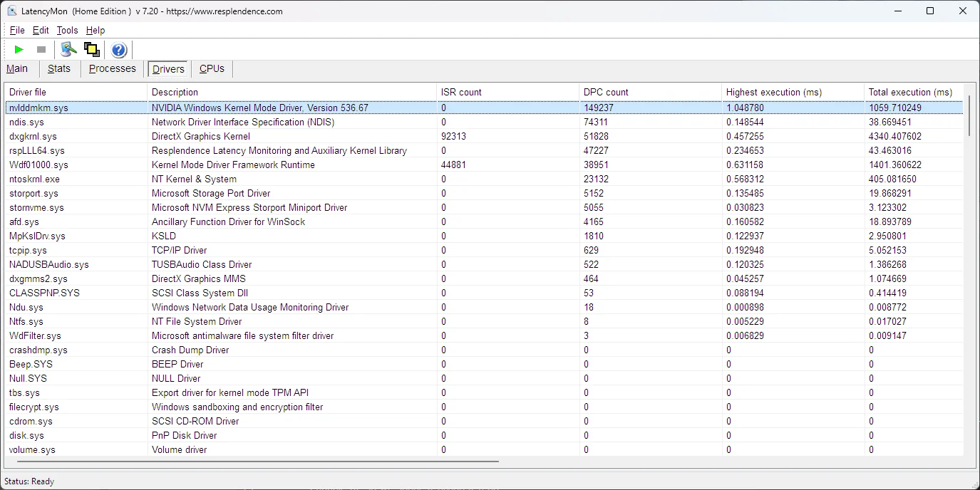Select the rspLLL64.sys driver file name

tap(37, 150)
